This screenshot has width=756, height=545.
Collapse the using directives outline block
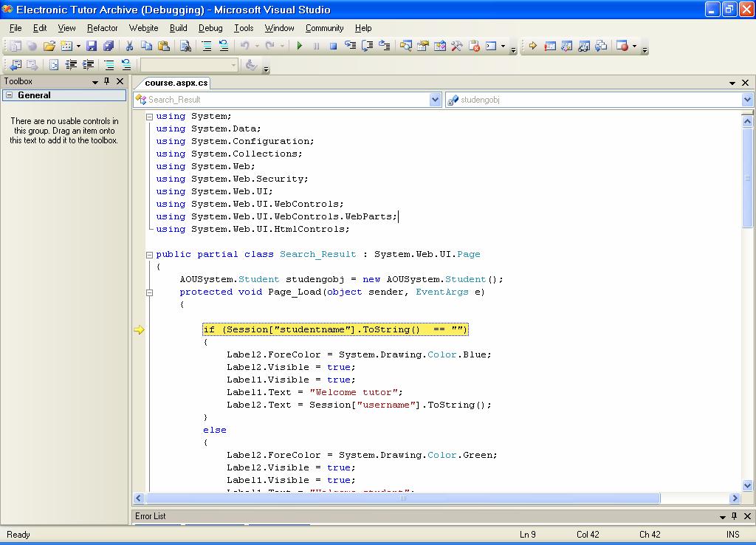coord(149,117)
